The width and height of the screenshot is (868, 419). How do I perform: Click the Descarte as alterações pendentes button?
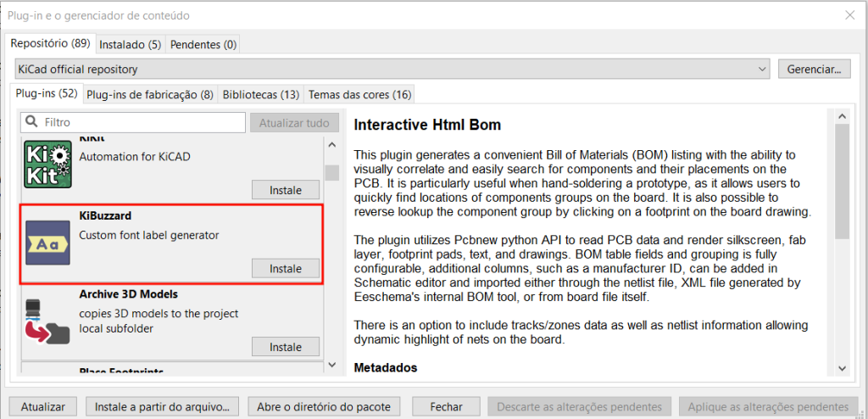point(579,406)
